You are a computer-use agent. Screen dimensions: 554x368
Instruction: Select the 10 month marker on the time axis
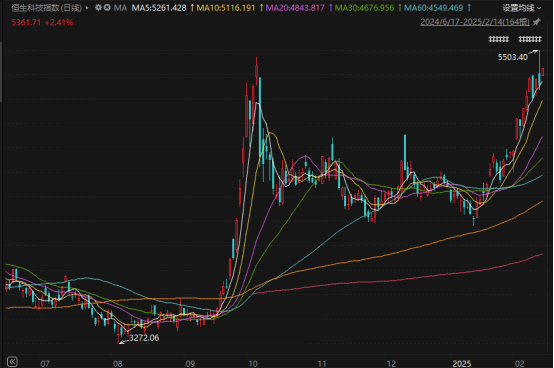coord(253,363)
